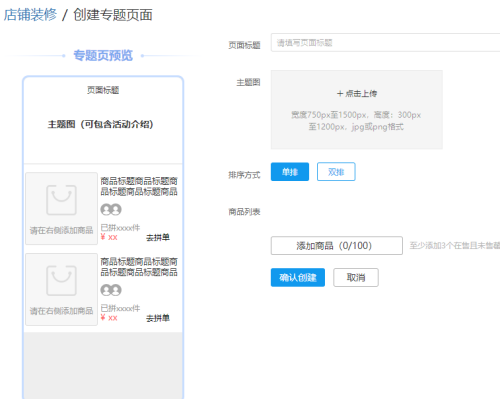Click the first 已拼xxxx件 text
This screenshot has width=500, height=399.
tap(120, 228)
